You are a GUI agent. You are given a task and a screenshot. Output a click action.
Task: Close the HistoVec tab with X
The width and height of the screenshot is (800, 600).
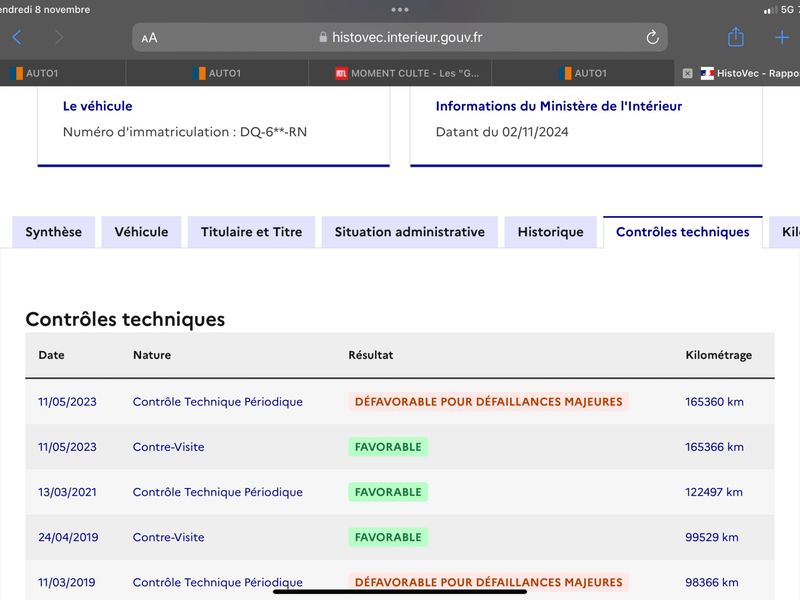pos(687,73)
